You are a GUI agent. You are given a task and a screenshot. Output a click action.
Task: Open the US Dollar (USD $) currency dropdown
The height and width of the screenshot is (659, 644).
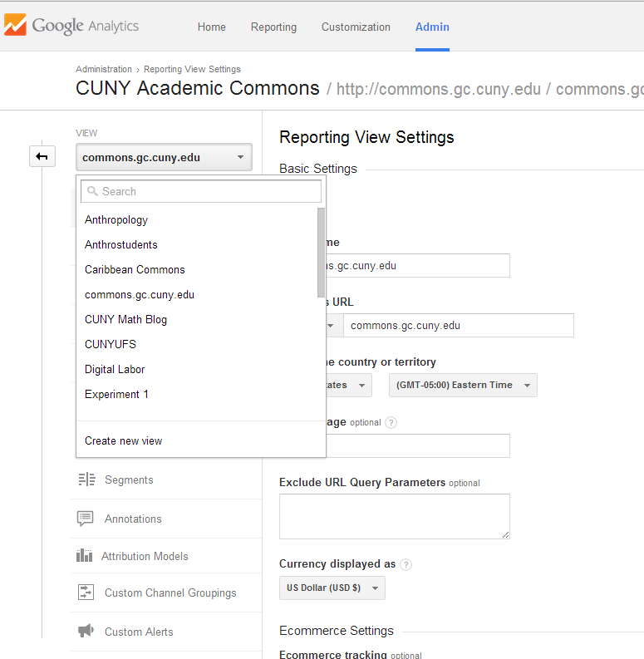[x=332, y=588]
